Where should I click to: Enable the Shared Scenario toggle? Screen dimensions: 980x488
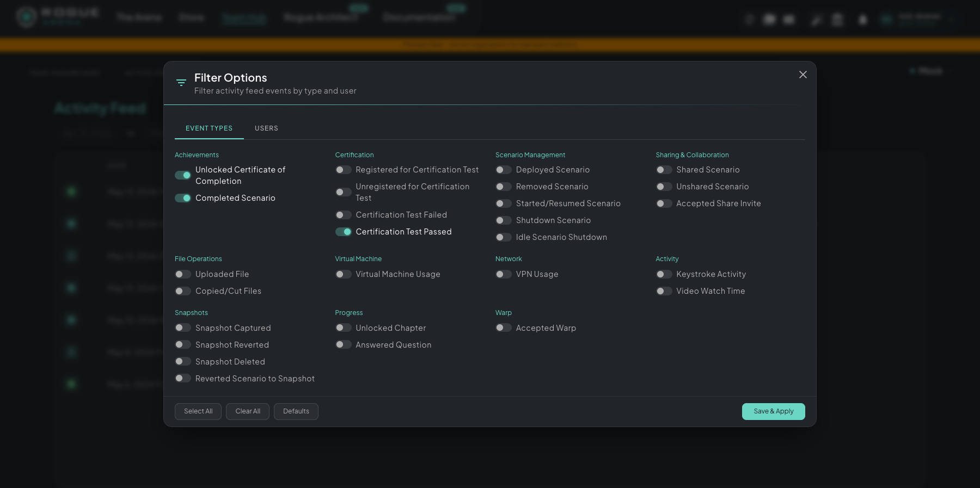click(x=664, y=170)
